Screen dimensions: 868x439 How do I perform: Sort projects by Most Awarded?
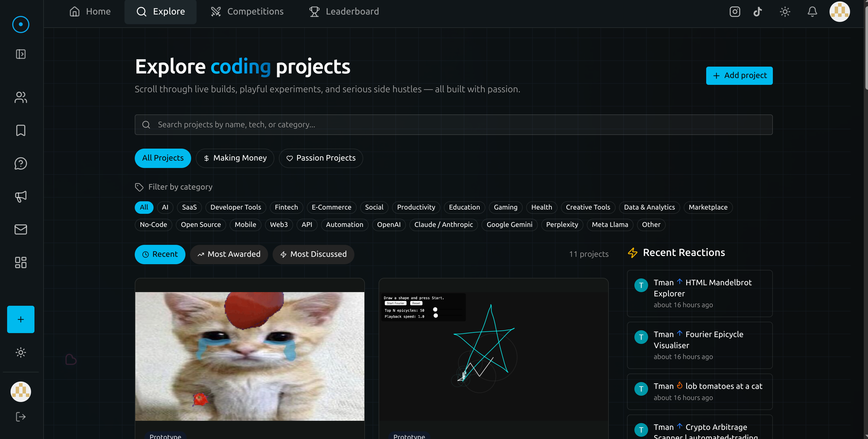pyautogui.click(x=229, y=254)
